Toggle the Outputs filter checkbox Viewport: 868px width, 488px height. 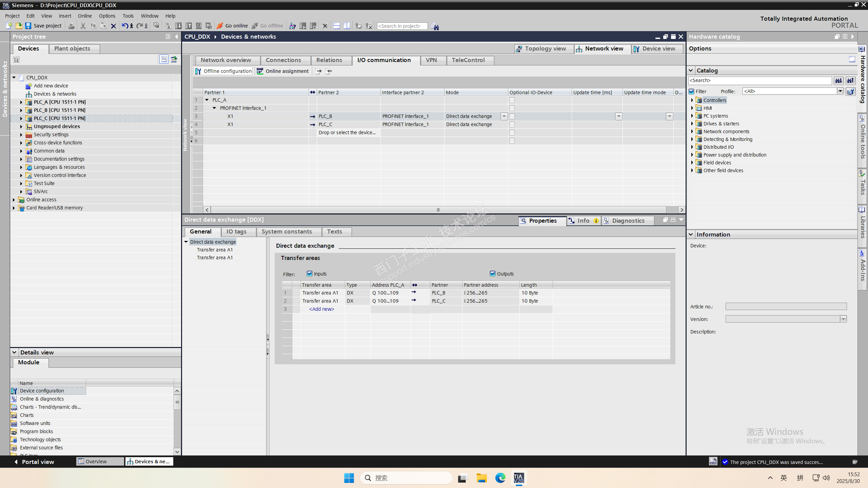click(x=493, y=273)
